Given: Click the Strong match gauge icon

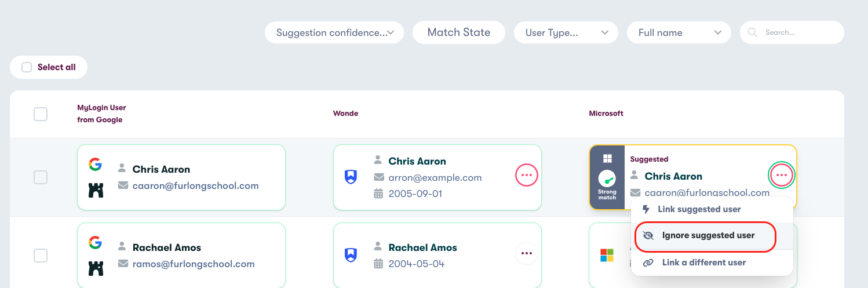Looking at the screenshot, I should click(607, 178).
